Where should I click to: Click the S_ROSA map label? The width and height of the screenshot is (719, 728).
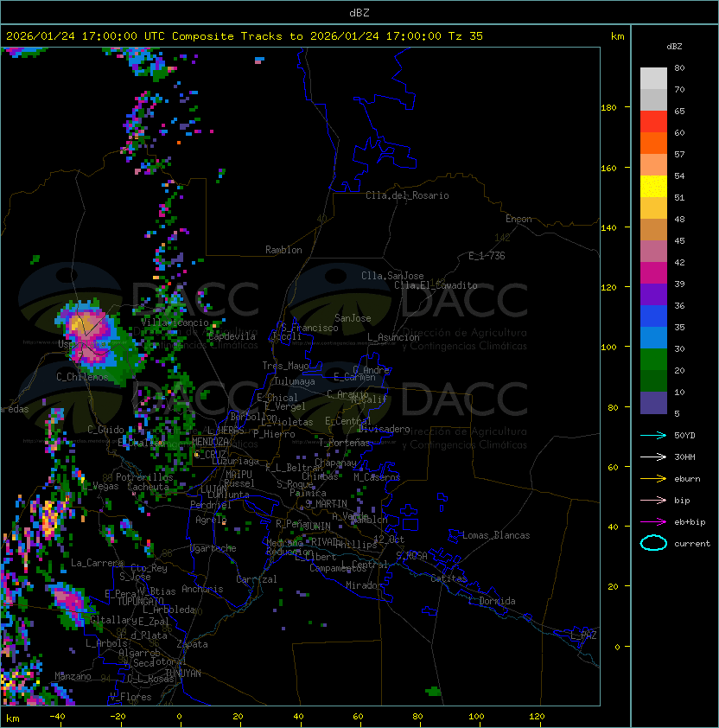(x=411, y=555)
